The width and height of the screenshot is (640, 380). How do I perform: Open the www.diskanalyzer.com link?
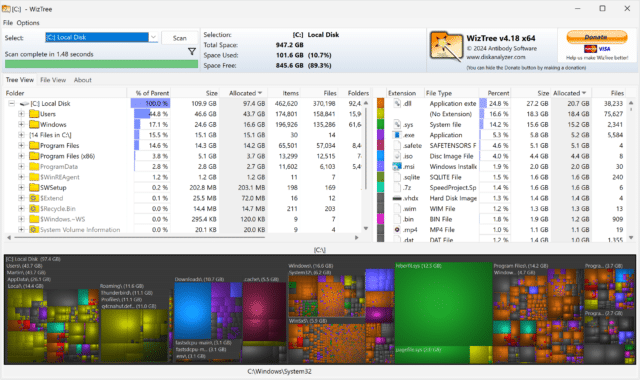[x=496, y=57]
